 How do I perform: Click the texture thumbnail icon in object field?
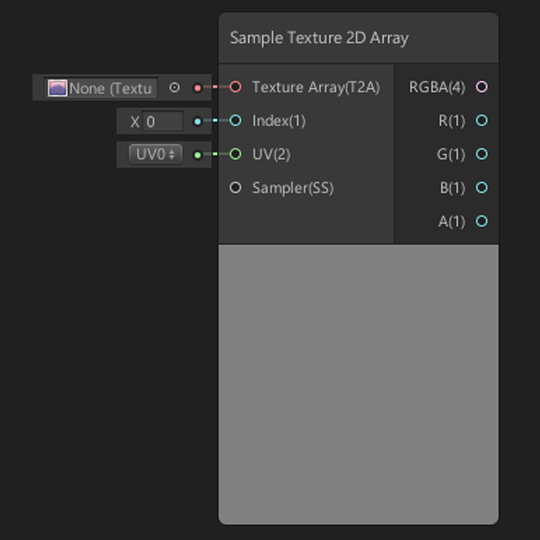click(57, 88)
